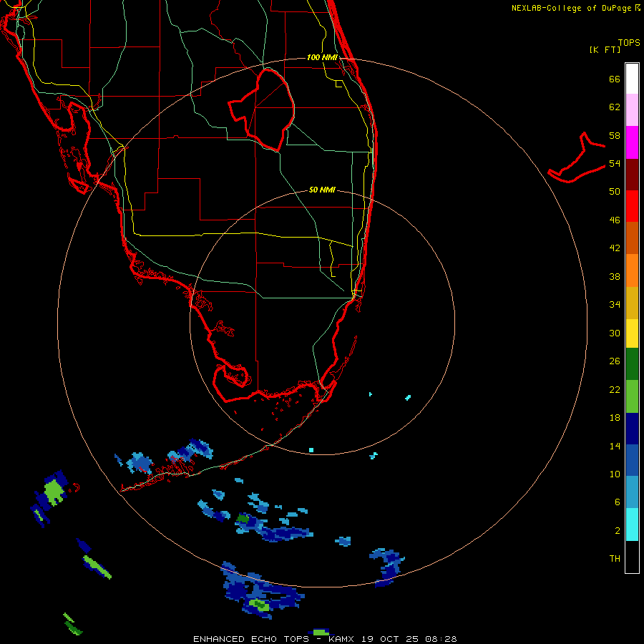Click the ENHANCED ECHO TOPS caption
644x644 pixels.
pos(251,639)
